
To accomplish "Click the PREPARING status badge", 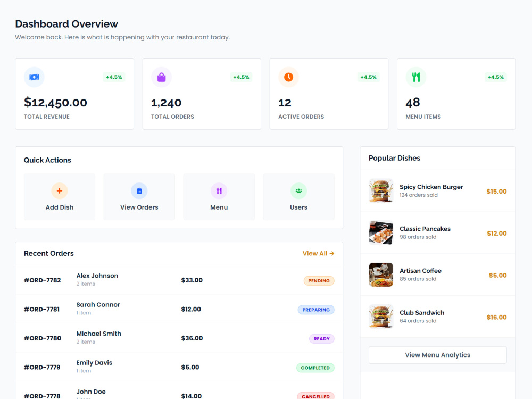I will tap(316, 310).
